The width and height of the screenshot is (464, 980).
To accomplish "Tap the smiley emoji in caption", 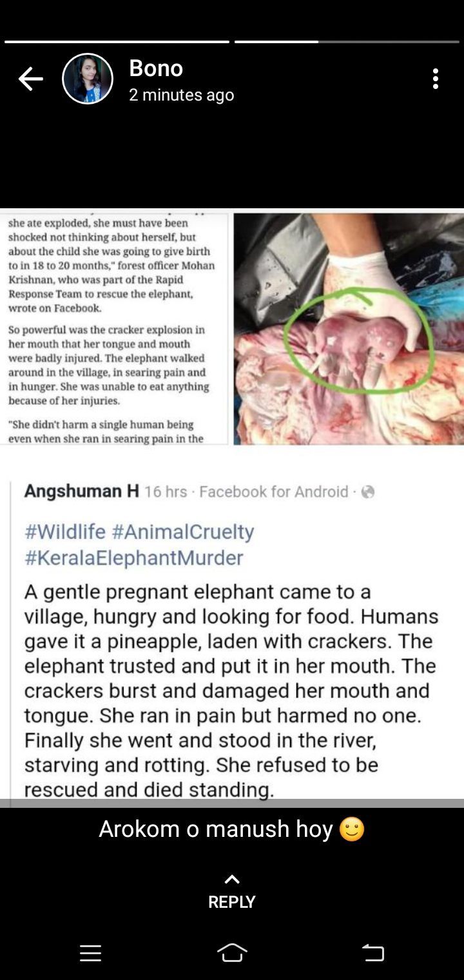I will coord(352,828).
